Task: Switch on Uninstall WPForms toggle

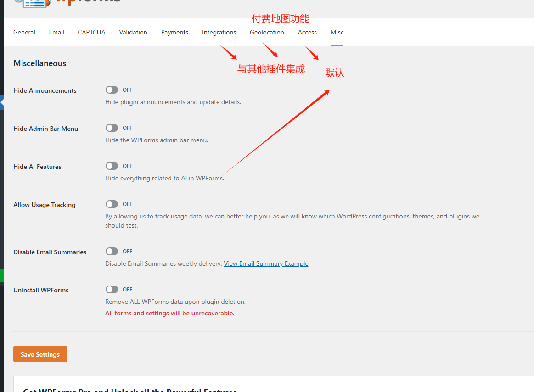Action: (112, 290)
